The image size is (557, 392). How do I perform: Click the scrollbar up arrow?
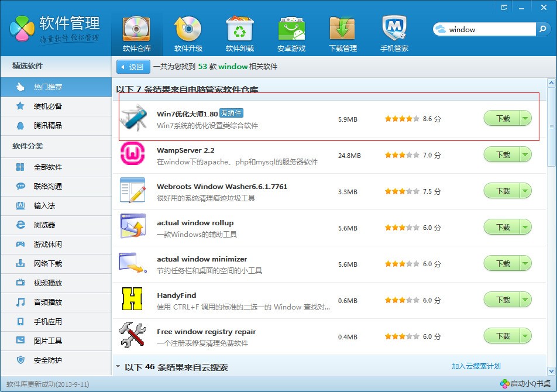point(551,83)
